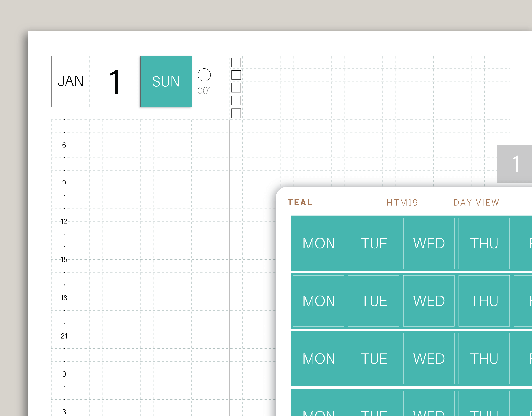Select the MON sticker in first row
532x416 pixels.
[318, 243]
